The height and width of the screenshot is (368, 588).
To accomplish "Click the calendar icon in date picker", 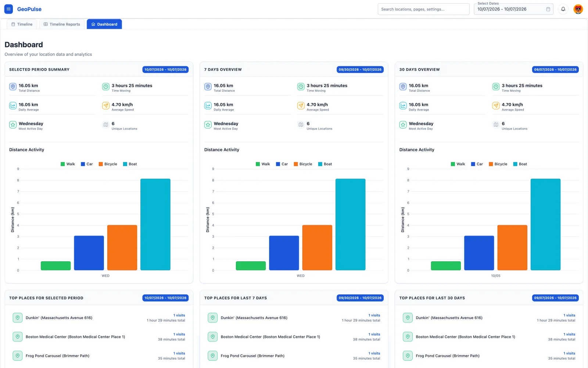I will click(x=548, y=9).
